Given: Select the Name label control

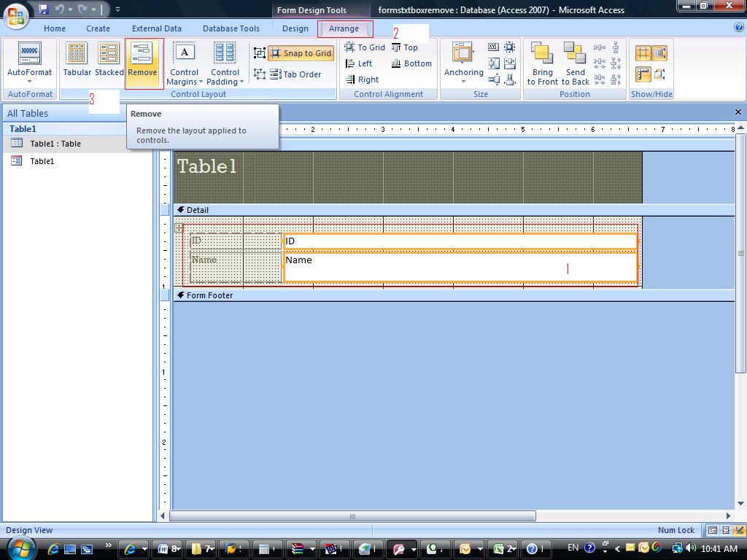Looking at the screenshot, I should tap(236, 267).
